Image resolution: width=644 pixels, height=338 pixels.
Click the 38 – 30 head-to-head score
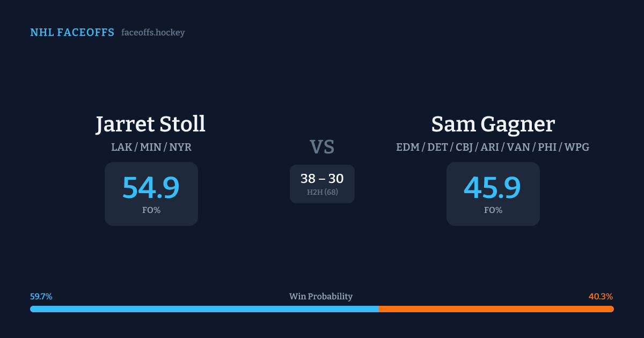click(x=322, y=179)
